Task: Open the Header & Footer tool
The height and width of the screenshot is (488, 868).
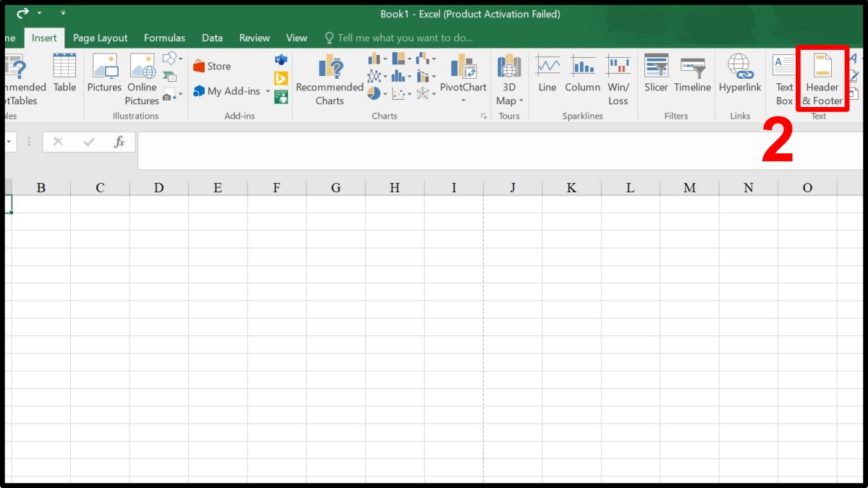Action: pyautogui.click(x=822, y=77)
